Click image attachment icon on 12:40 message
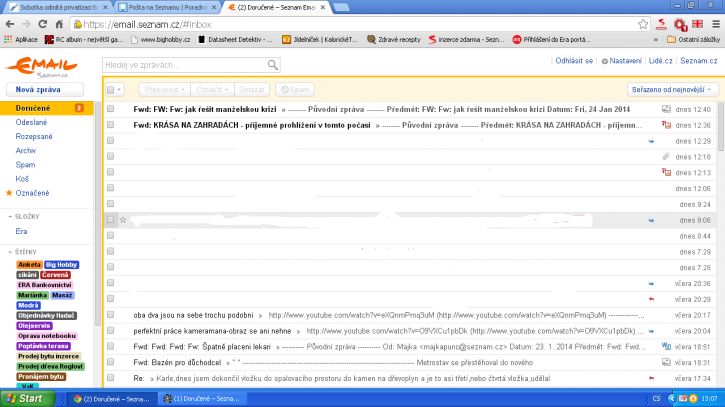The image size is (725, 407). pos(666,109)
